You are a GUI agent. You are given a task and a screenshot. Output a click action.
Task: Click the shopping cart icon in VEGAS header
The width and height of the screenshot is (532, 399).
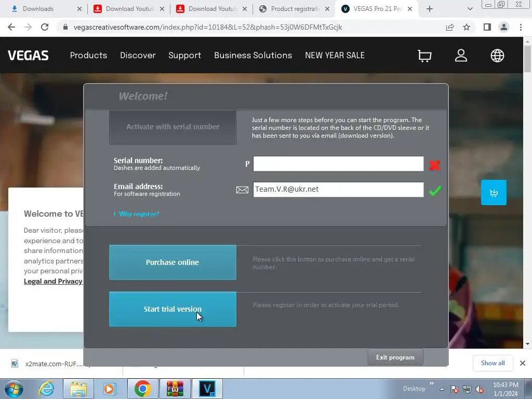(x=424, y=56)
